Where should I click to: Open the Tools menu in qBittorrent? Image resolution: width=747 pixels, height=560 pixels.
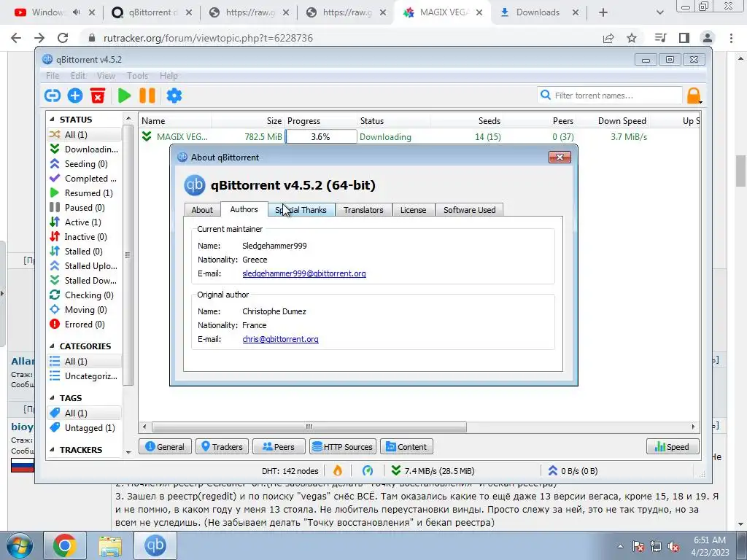137,76
